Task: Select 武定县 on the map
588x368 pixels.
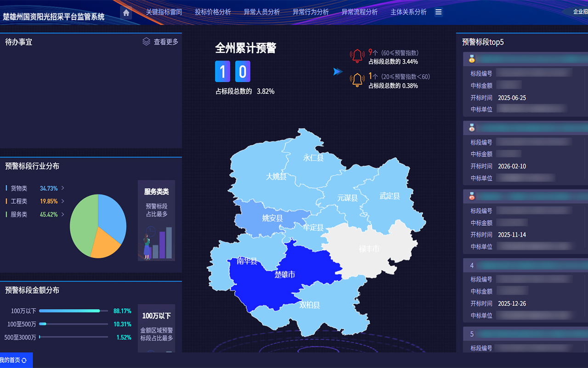Action: [x=390, y=196]
